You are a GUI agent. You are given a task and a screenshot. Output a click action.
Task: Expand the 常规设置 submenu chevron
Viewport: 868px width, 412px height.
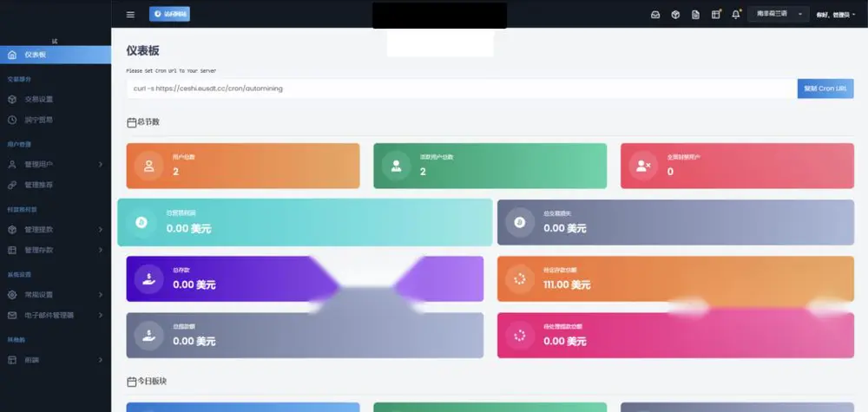[x=101, y=295]
